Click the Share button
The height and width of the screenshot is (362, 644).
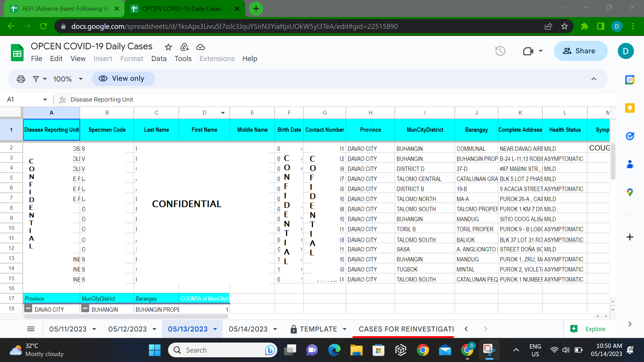pyautogui.click(x=580, y=51)
